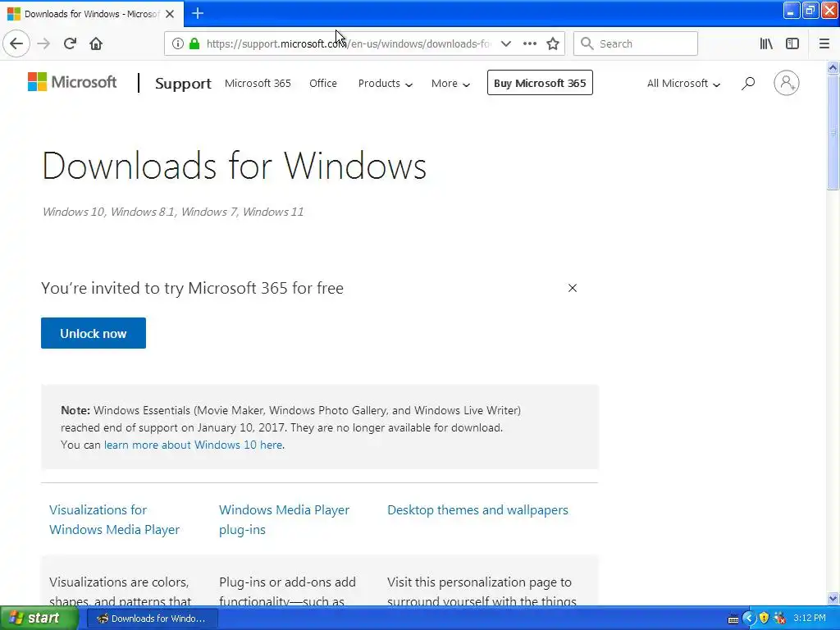The image size is (840, 630).
Task: Expand hidden system tray icons arrow
Action: point(748,619)
